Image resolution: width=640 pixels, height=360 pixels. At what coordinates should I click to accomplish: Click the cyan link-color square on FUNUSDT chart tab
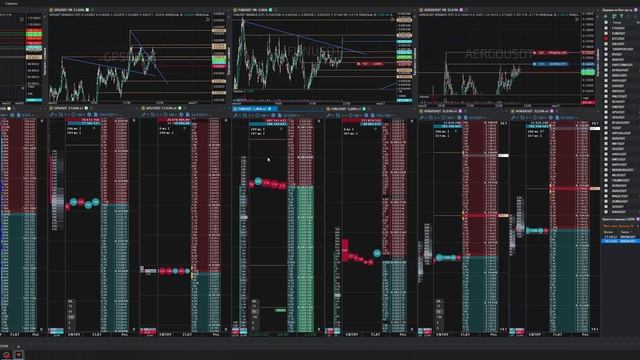(x=271, y=10)
